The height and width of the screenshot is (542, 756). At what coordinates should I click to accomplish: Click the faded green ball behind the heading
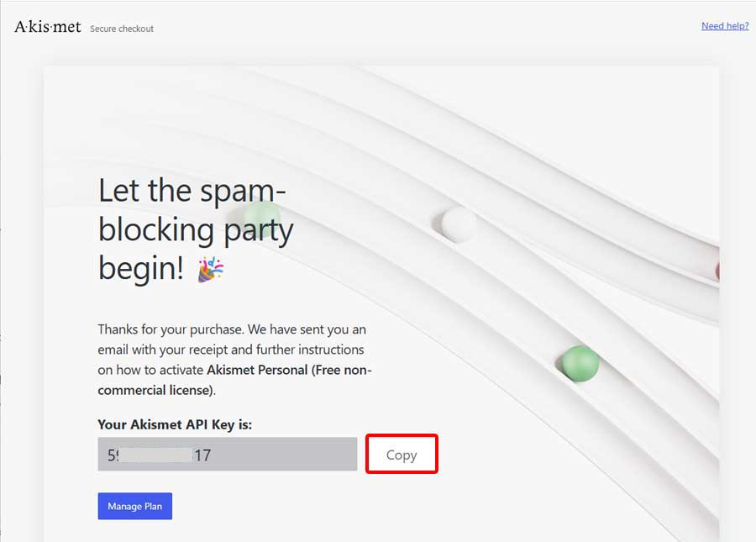tap(265, 214)
